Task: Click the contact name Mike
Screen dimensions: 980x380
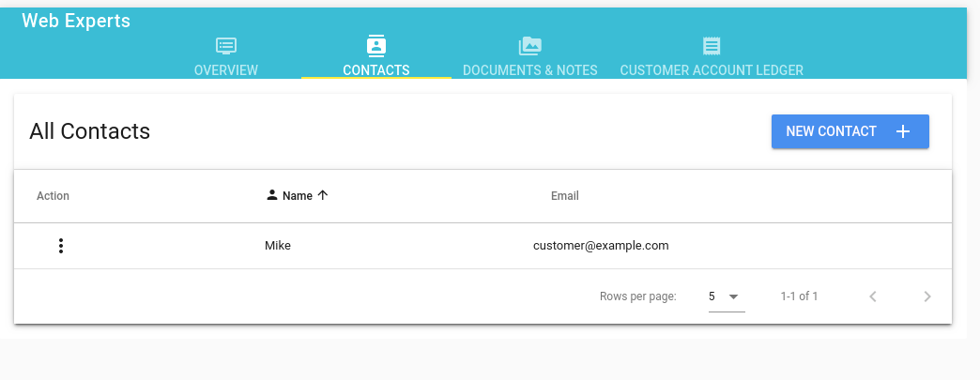Action: pyautogui.click(x=278, y=246)
